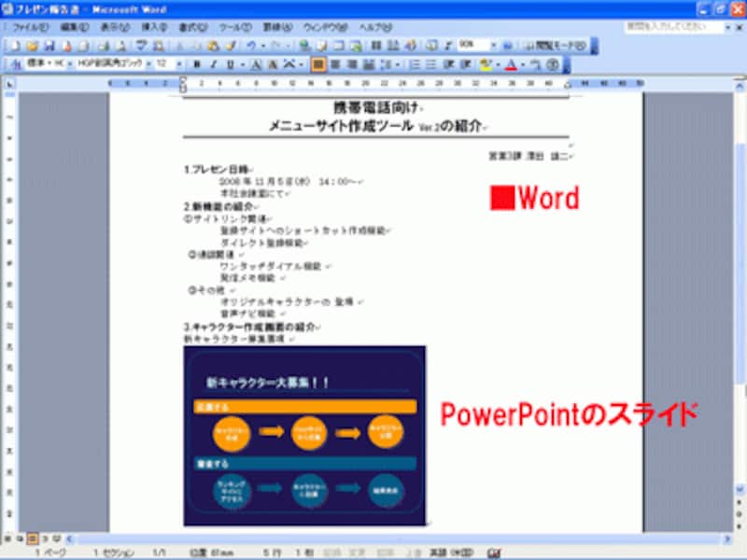Toggle character shading button

tap(273, 64)
